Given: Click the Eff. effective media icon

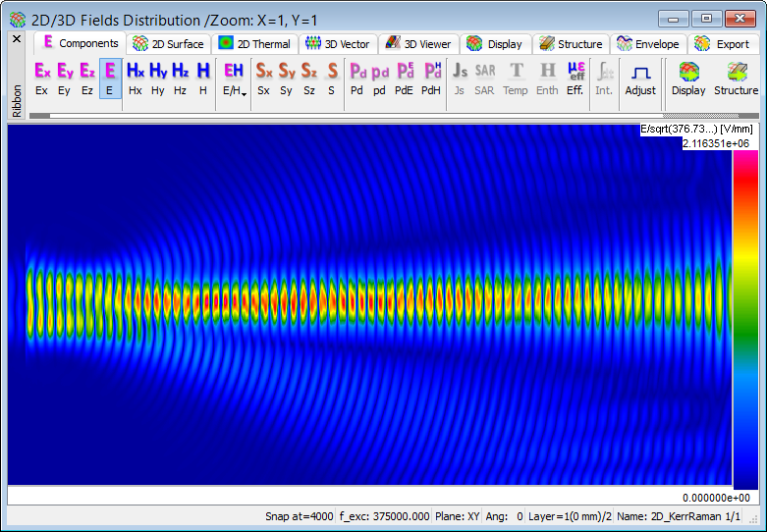Looking at the screenshot, I should click(575, 78).
